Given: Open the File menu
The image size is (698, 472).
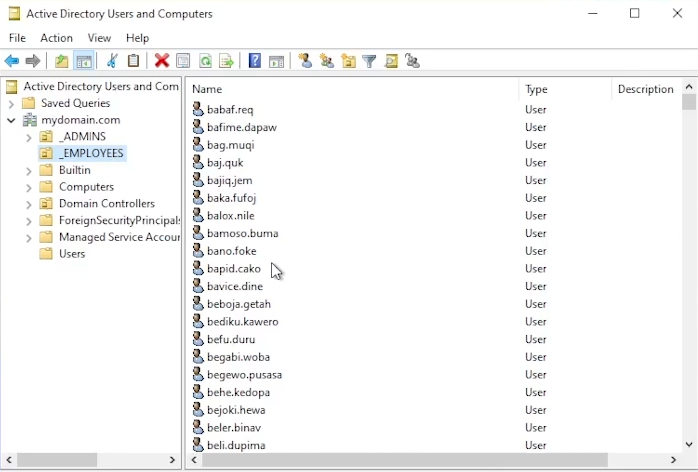Looking at the screenshot, I should click(x=17, y=38).
